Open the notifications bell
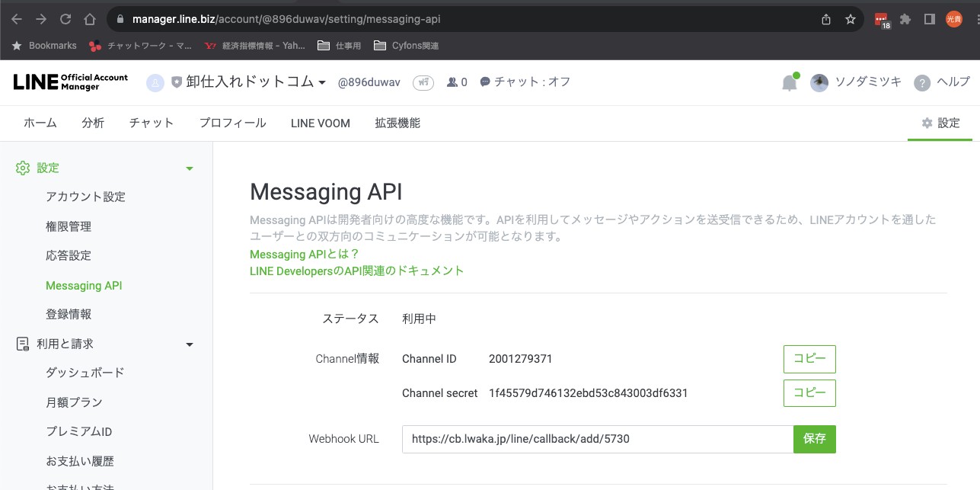The height and width of the screenshot is (490, 980). [790, 82]
